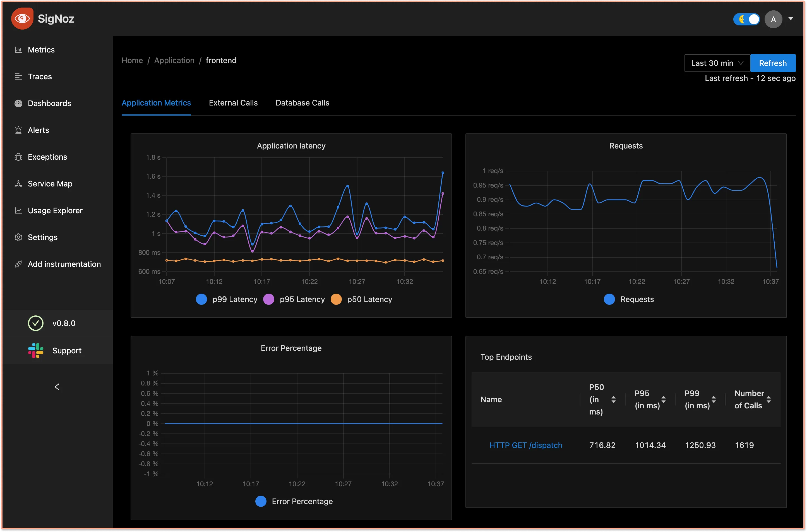Open the Alerts panel
807x532 pixels.
(38, 130)
